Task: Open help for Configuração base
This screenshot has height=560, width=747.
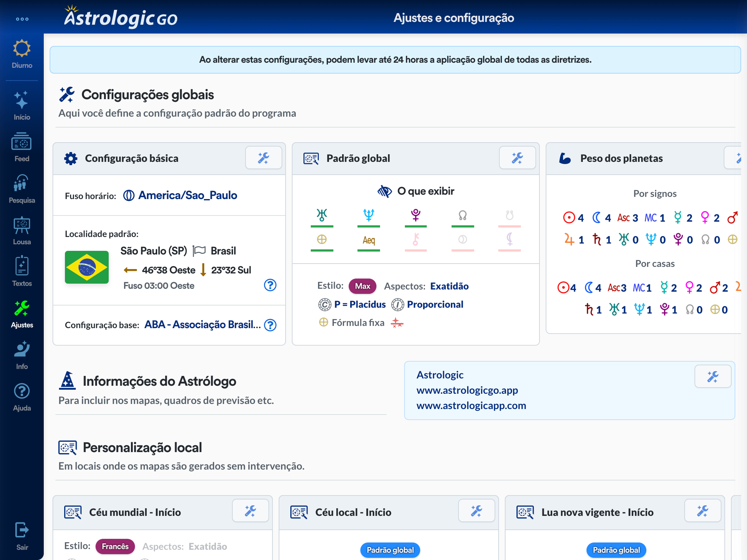Action: tap(270, 325)
